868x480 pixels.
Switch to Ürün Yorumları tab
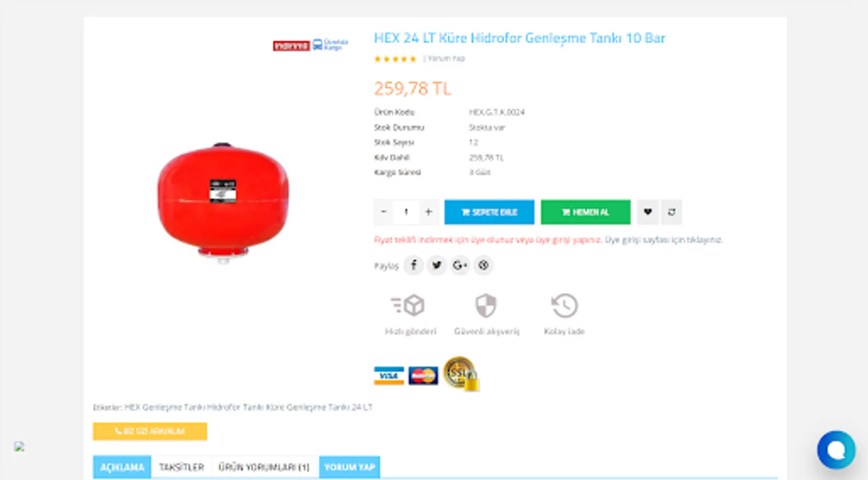[264, 467]
